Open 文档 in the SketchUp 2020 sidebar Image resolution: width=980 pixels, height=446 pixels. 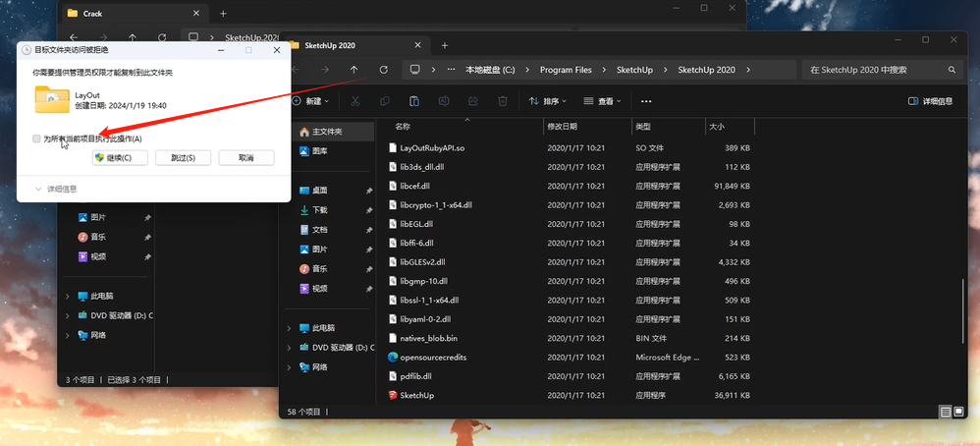point(319,230)
